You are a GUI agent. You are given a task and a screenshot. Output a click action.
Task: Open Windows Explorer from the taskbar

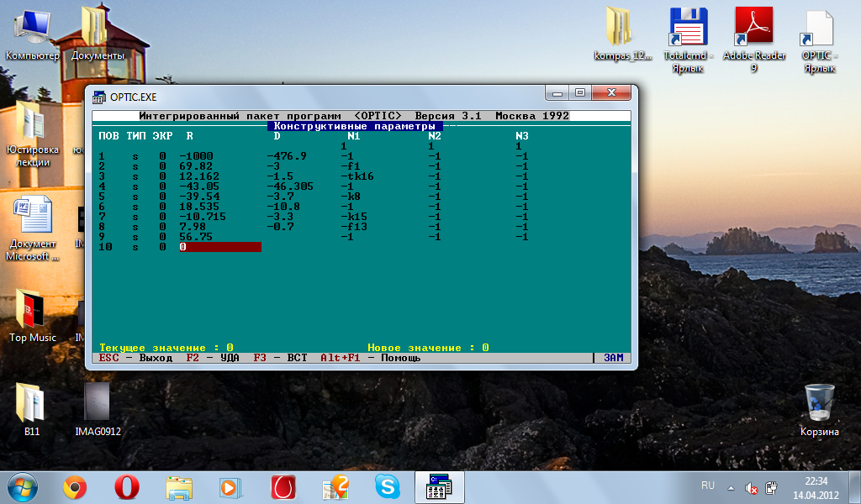click(179, 487)
